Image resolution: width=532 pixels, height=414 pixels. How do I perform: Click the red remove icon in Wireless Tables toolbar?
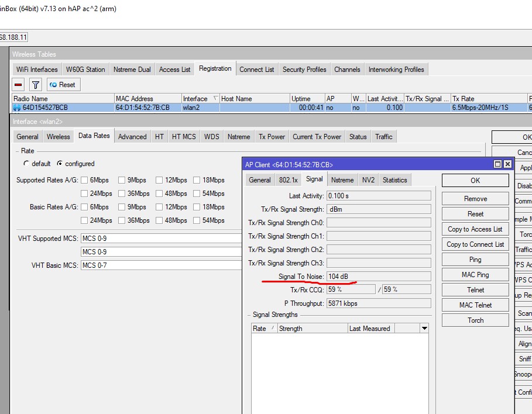pyautogui.click(x=18, y=84)
